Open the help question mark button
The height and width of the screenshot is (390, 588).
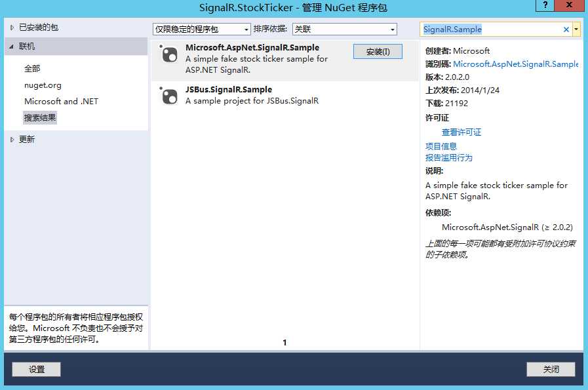tap(545, 5)
